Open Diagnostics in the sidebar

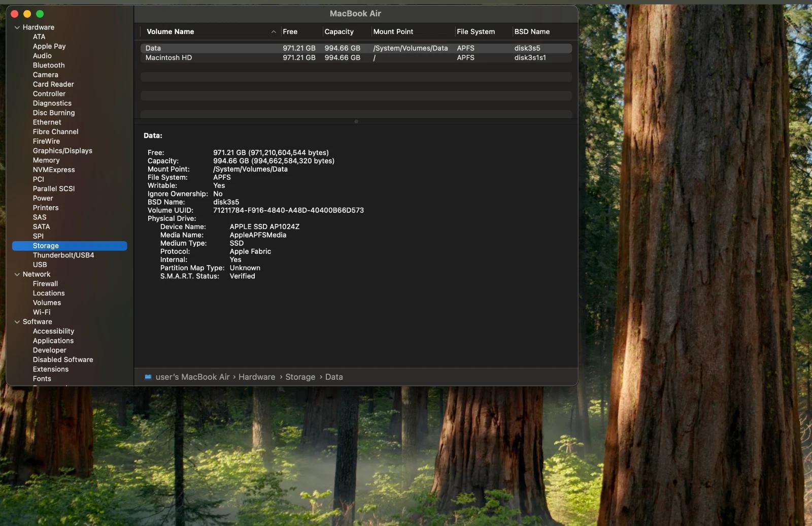(x=52, y=103)
